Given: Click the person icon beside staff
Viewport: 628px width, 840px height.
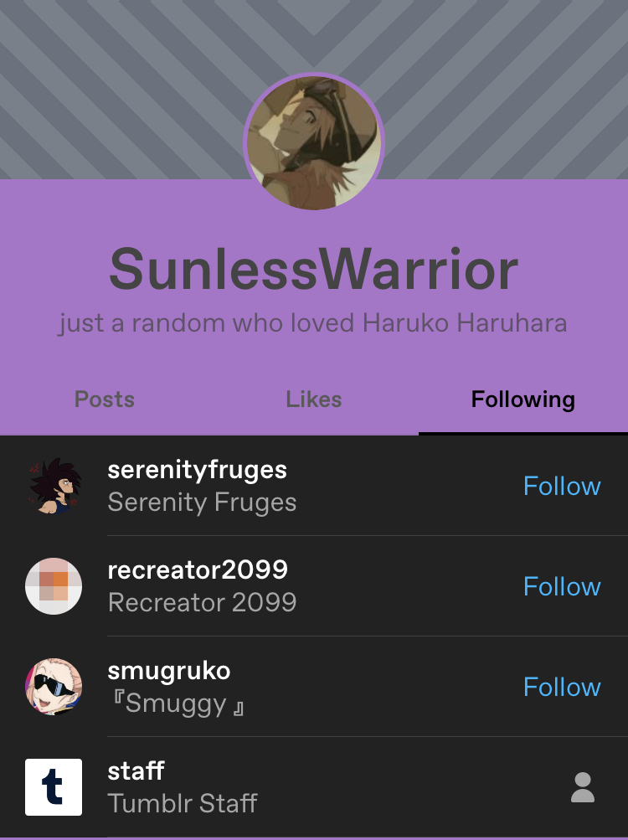Looking at the screenshot, I should [583, 787].
